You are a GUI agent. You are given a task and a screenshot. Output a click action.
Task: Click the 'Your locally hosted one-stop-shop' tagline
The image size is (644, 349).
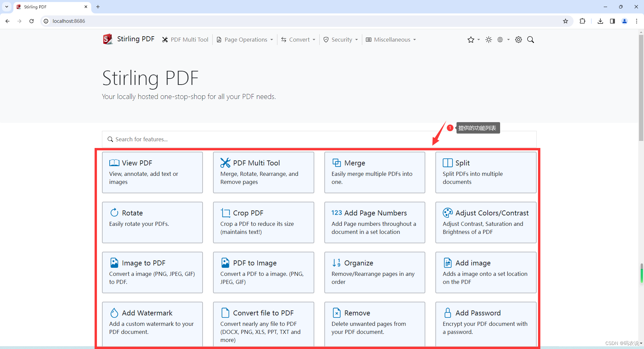click(189, 97)
